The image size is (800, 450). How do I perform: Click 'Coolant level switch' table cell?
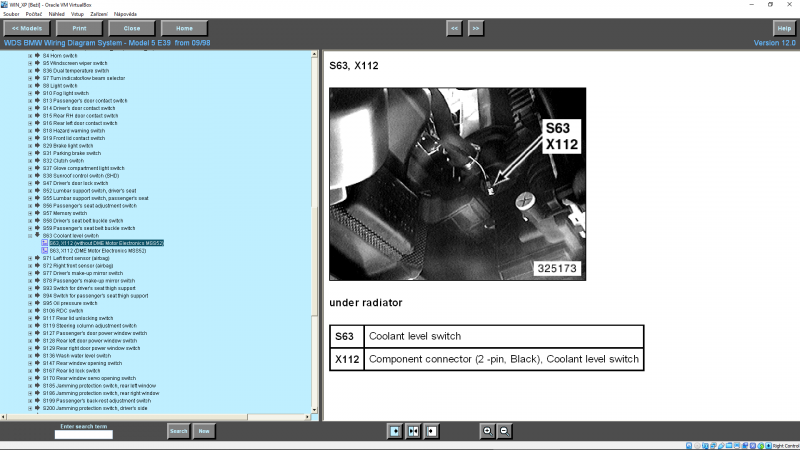504,336
